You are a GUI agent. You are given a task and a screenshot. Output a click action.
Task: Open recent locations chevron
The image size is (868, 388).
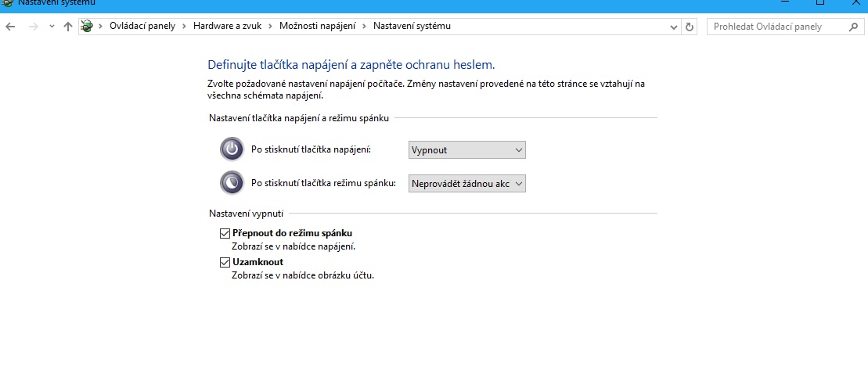click(52, 27)
